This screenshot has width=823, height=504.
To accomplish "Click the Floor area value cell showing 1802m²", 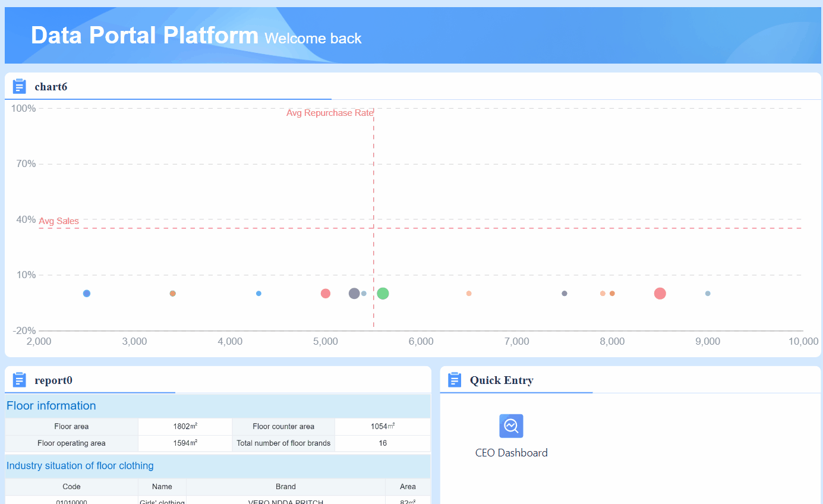I will click(x=185, y=426).
